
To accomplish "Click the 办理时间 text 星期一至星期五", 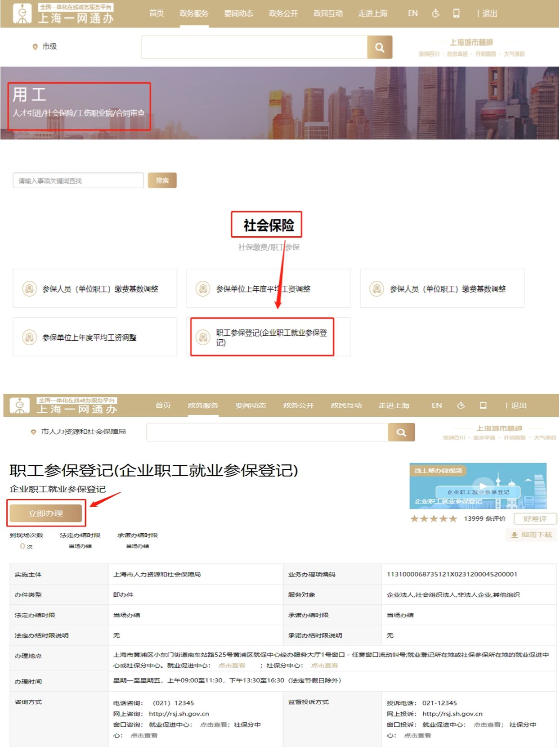I will (137, 680).
